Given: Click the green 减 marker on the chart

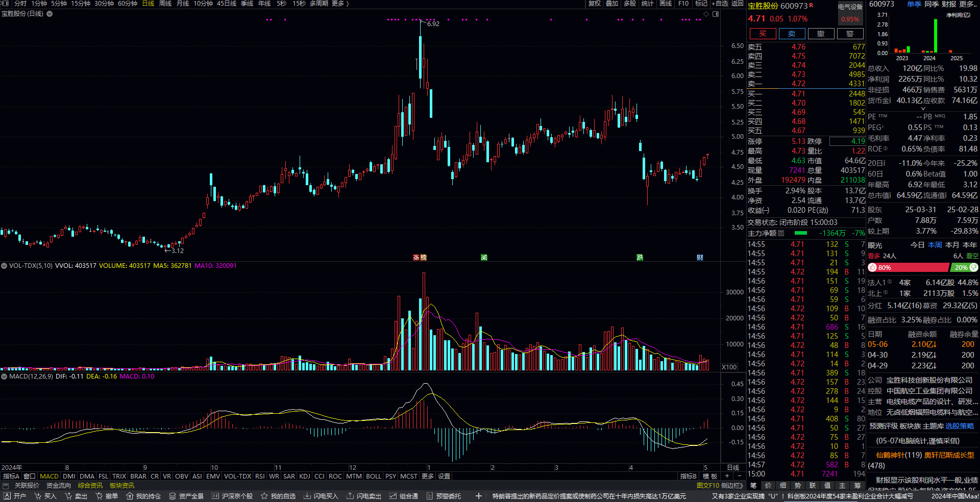Looking at the screenshot, I should click(484, 258).
